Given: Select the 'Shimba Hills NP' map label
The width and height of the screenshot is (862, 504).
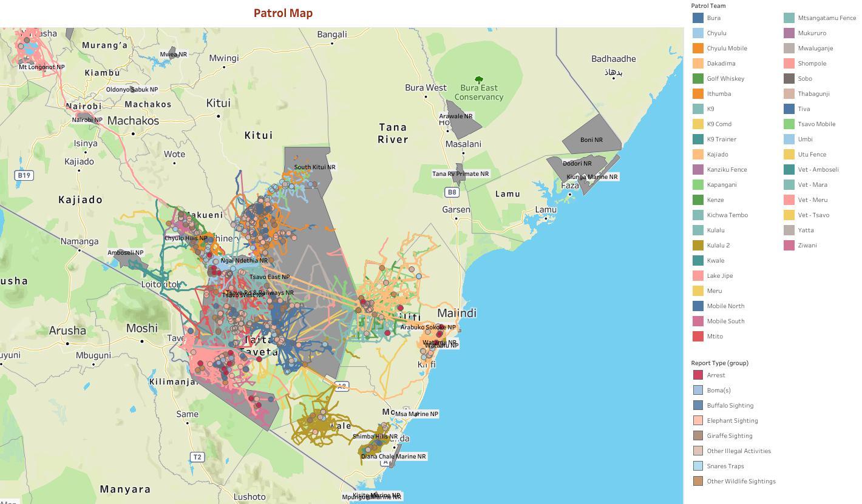Looking at the screenshot, I should click(x=375, y=437).
